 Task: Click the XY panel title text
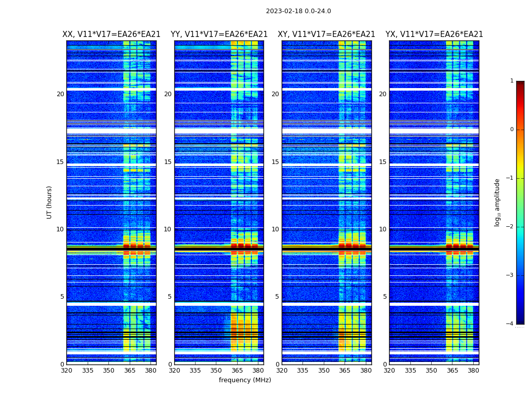point(326,34)
